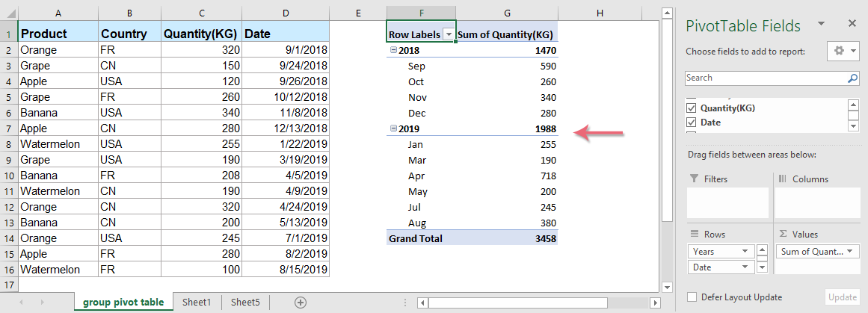Viewport: 868px width, 313px height.
Task: Add a new sheet with the plus icon
Action: click(x=301, y=303)
